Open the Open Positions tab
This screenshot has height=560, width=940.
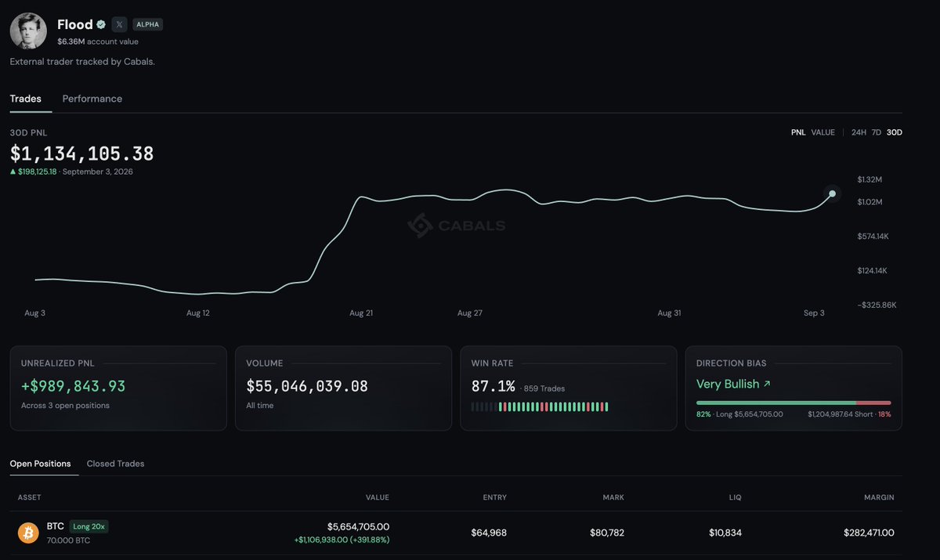tap(40, 464)
